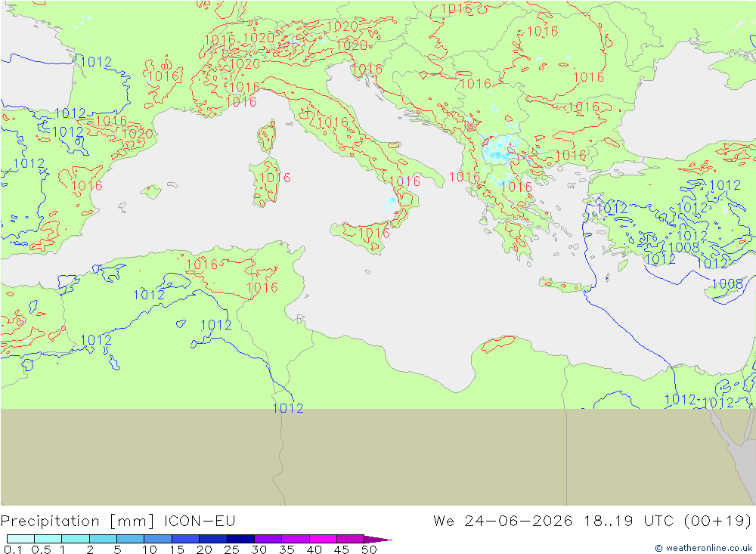Open the weatheronline.co.uk copyright link
Screen dimensions: 756x554
(703, 548)
